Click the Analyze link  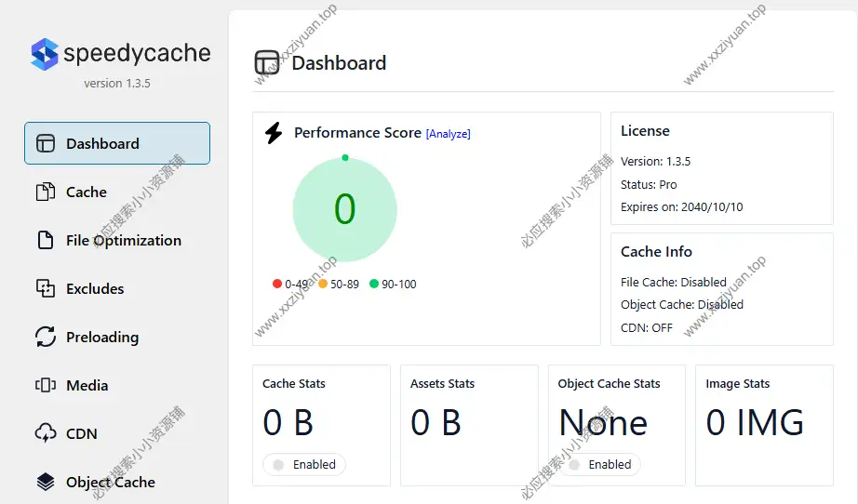448,134
